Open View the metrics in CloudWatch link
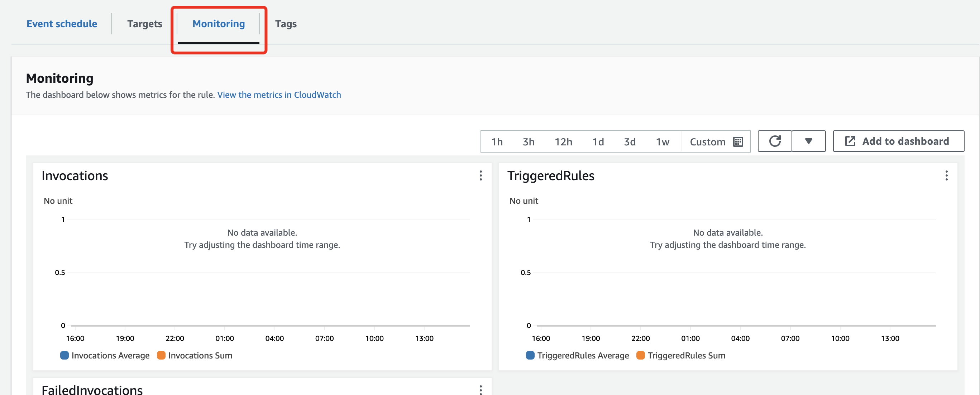This screenshot has height=395, width=980. pyautogui.click(x=279, y=95)
